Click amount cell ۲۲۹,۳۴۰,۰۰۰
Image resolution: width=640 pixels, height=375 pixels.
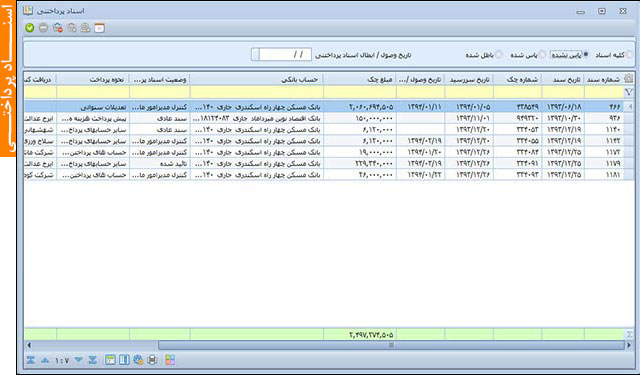(360, 164)
